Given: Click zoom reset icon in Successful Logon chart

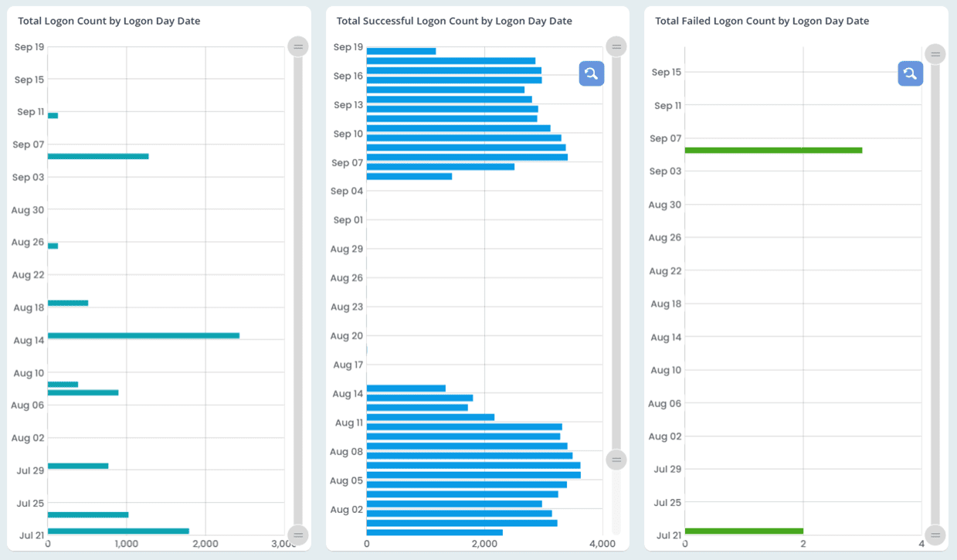Looking at the screenshot, I should [x=591, y=73].
